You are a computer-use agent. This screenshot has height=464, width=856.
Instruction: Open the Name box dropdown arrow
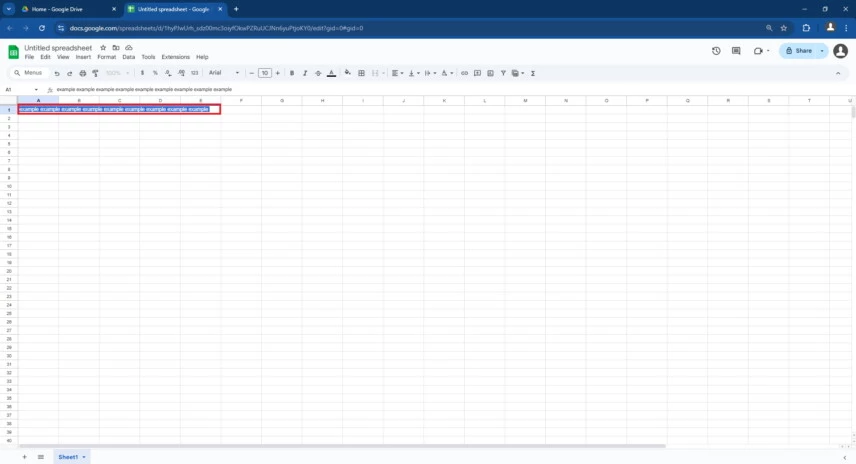[36, 90]
